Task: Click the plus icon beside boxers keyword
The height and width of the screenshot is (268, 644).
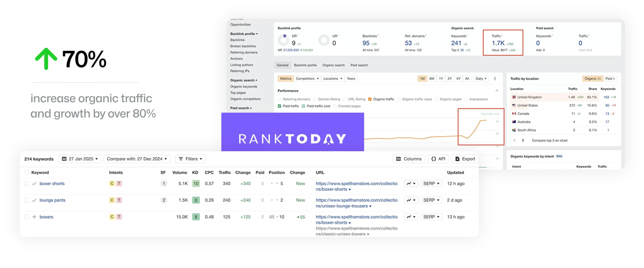Action: pyautogui.click(x=34, y=217)
